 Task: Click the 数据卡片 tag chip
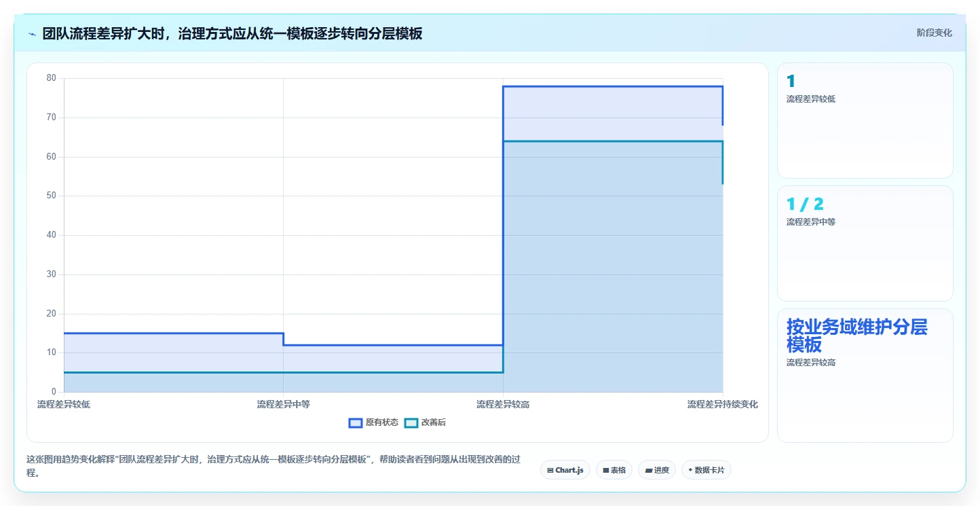706,470
